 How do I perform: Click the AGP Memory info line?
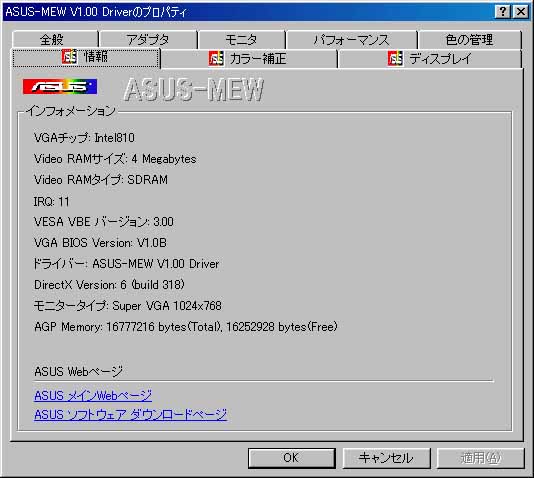pyautogui.click(x=186, y=327)
